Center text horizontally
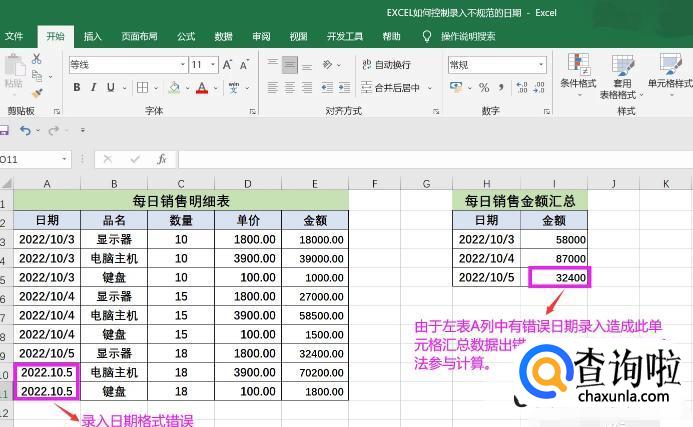The image size is (693, 427). [x=289, y=88]
